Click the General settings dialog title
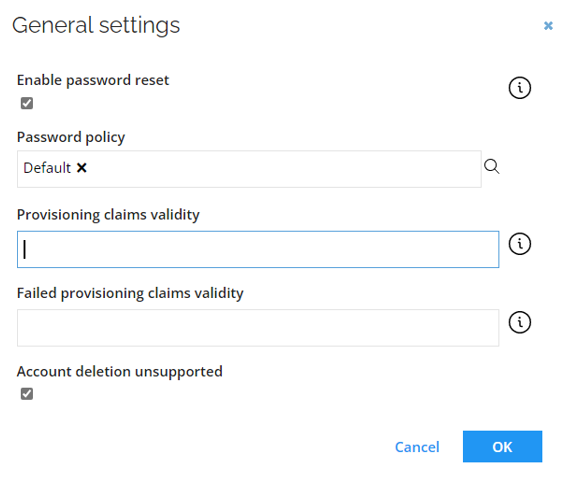Image resolution: width=566 pixels, height=491 pixels. click(96, 26)
